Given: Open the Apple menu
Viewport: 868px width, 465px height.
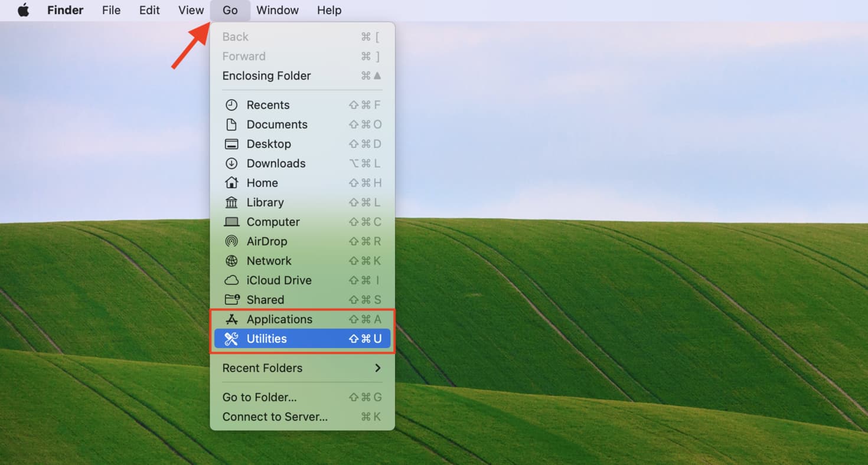Looking at the screenshot, I should coord(23,10).
